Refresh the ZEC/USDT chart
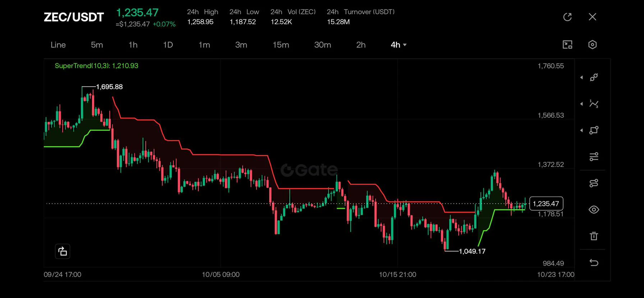Image resolution: width=644 pixels, height=298 pixels. click(x=567, y=17)
